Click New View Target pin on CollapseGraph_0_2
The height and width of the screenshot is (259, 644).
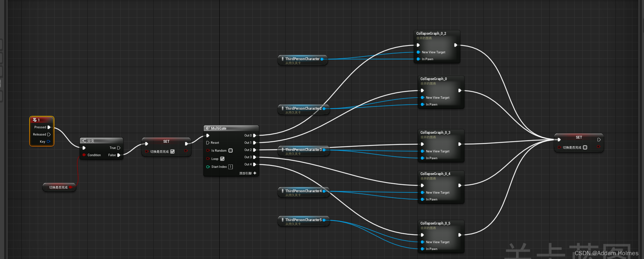click(418, 52)
